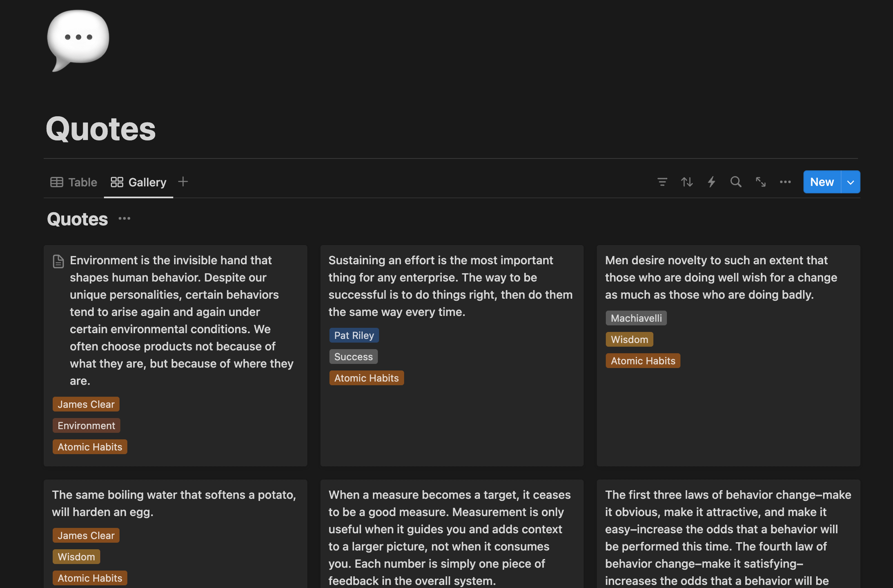Click Wisdom tag on Machiavelli card
Screen dimensions: 893x588
click(629, 339)
